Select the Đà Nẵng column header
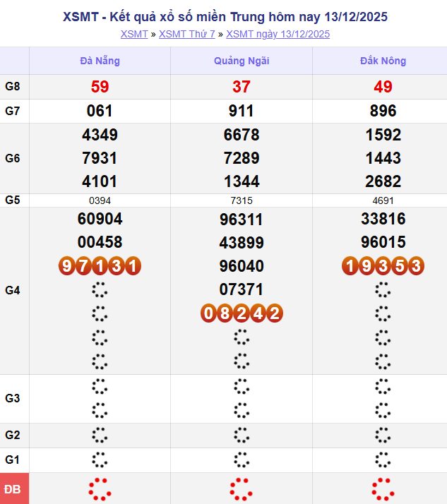The width and height of the screenshot is (447, 504). pos(100,61)
